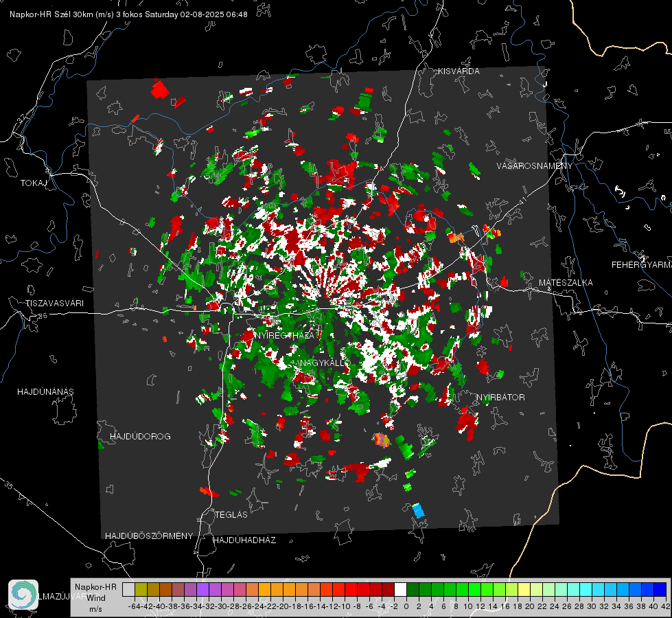Click the large red echo at radar's top-left

tap(160, 89)
